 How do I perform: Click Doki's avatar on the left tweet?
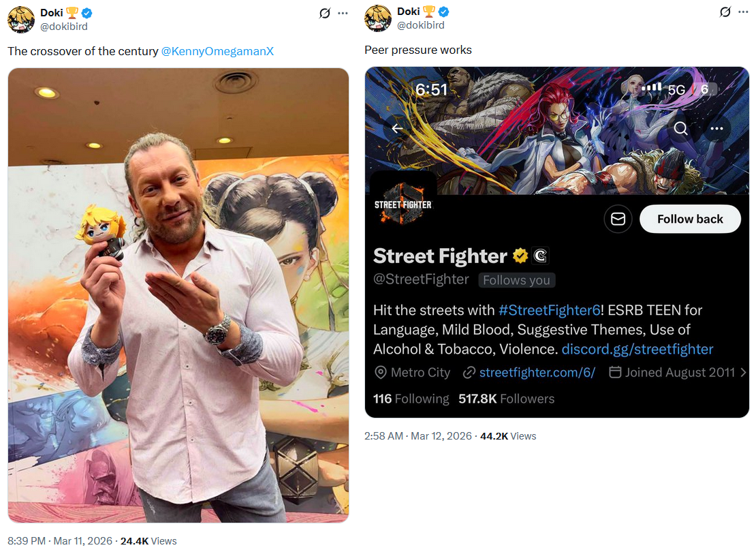pyautogui.click(x=21, y=19)
